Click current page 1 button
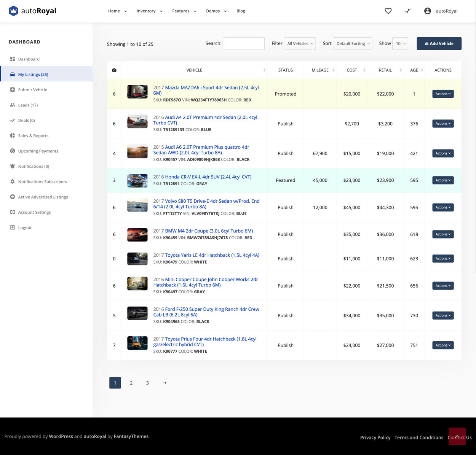The image size is (476, 455). [115, 383]
